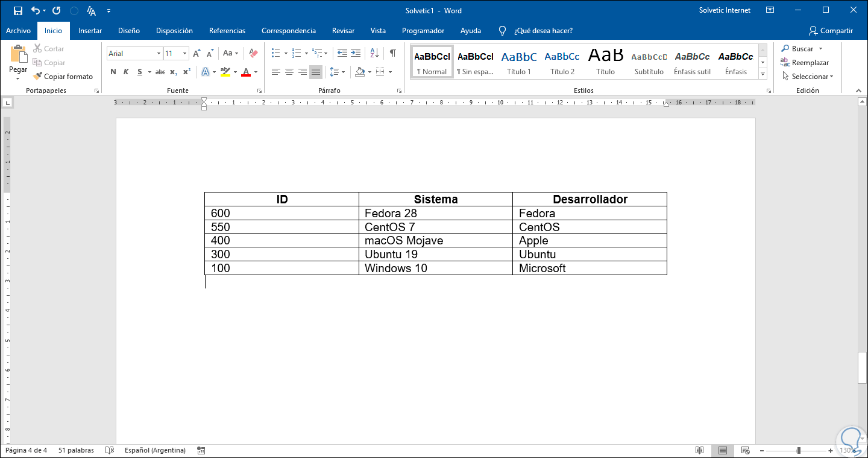The width and height of the screenshot is (868, 458).
Task: Apply the yellow text highlight color
Action: click(225, 72)
